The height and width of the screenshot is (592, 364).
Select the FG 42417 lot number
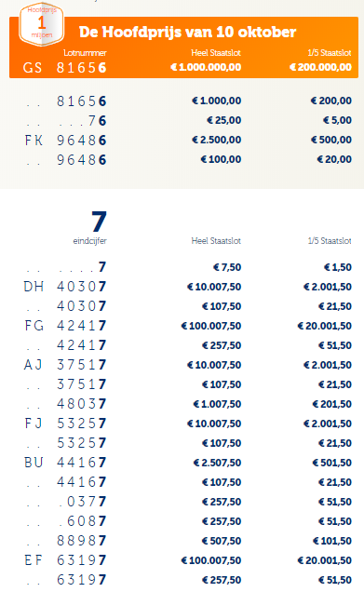coord(65,326)
